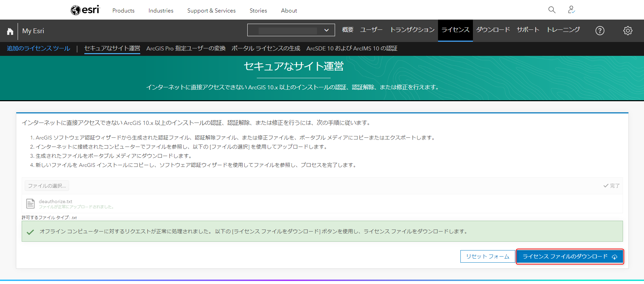Switch to the ユーザー tab
The height and width of the screenshot is (284, 644).
click(x=371, y=30)
